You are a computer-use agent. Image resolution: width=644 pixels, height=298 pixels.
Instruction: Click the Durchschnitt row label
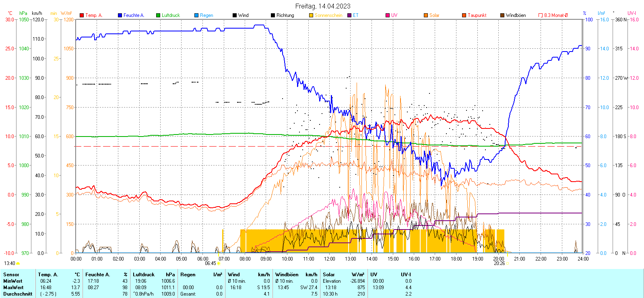pyautogui.click(x=18, y=294)
